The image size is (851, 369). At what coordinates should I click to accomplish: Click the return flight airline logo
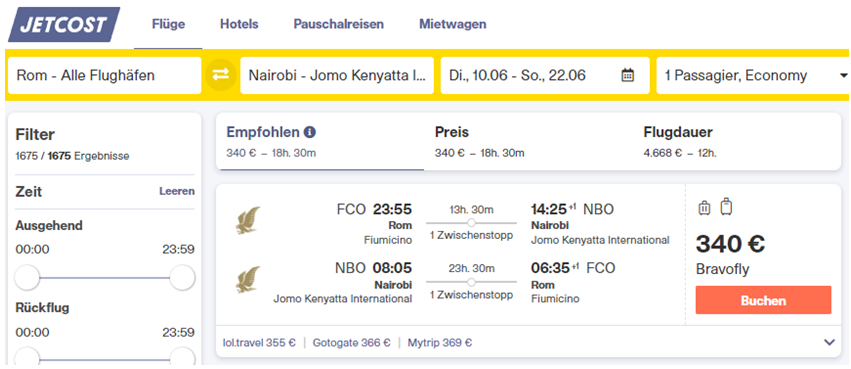247,279
